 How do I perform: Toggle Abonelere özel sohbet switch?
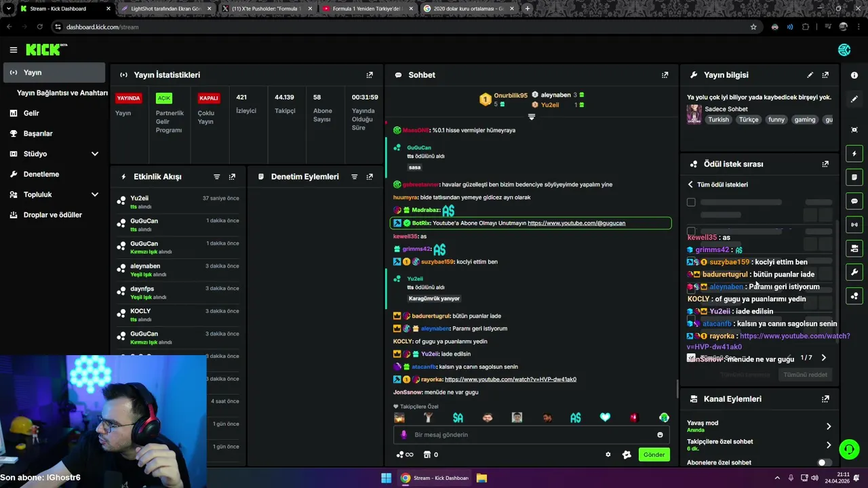coord(824,462)
